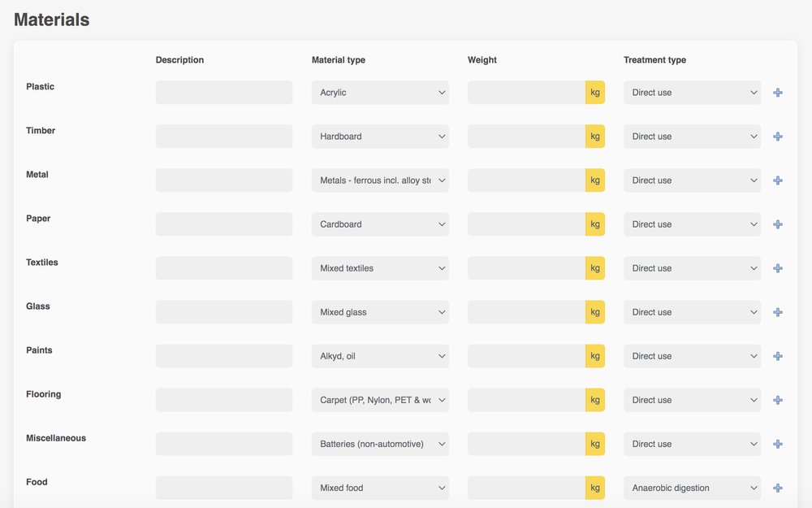Screen dimensions: 812x508
Task: Add another Paints row with plus icon
Action: (x=777, y=356)
